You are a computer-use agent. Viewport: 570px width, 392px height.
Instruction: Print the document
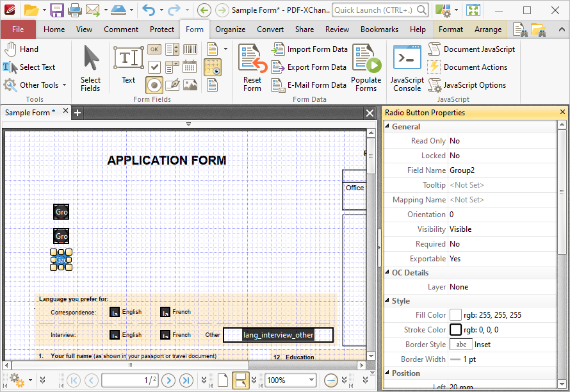(x=75, y=10)
